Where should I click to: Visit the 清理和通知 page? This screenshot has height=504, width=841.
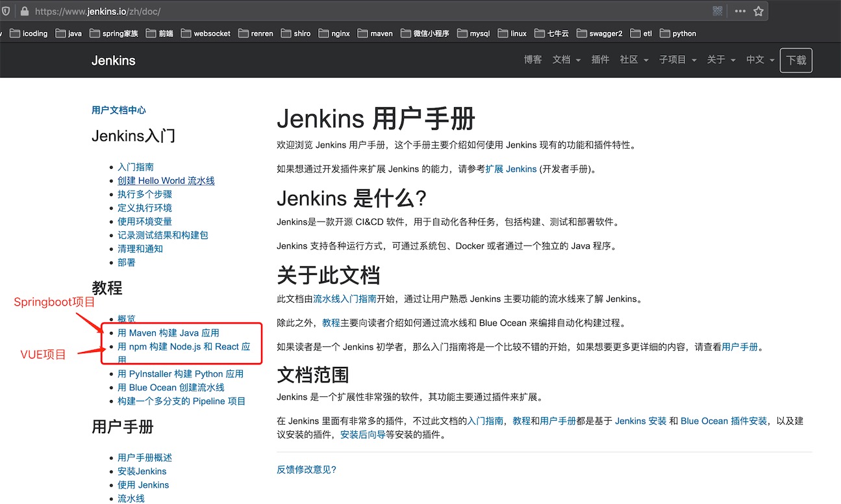point(140,249)
